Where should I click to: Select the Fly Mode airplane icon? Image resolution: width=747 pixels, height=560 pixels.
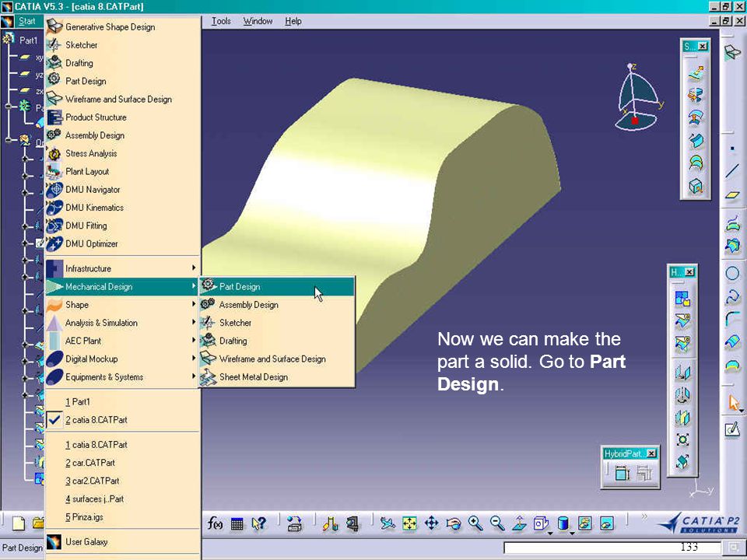(x=388, y=523)
